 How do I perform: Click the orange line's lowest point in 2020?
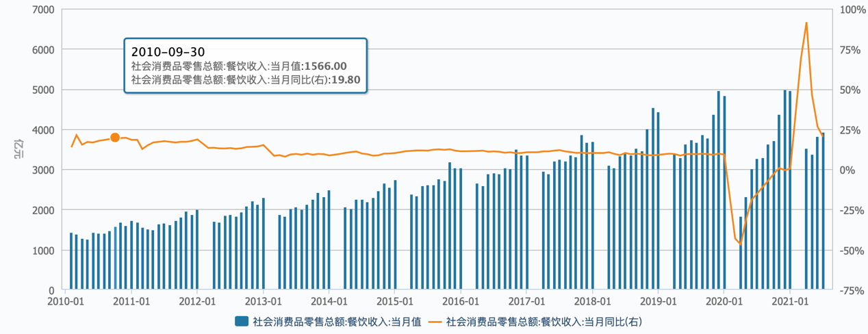(741, 244)
